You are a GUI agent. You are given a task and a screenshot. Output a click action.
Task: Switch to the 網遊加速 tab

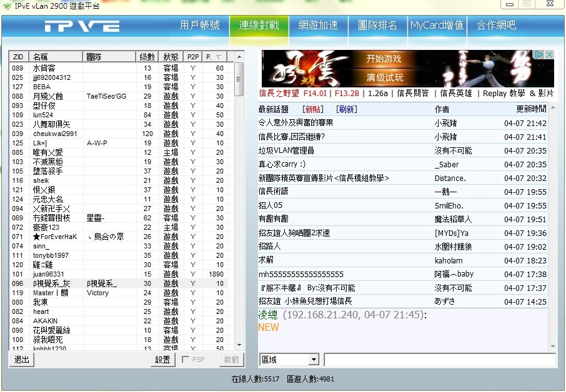(x=318, y=26)
